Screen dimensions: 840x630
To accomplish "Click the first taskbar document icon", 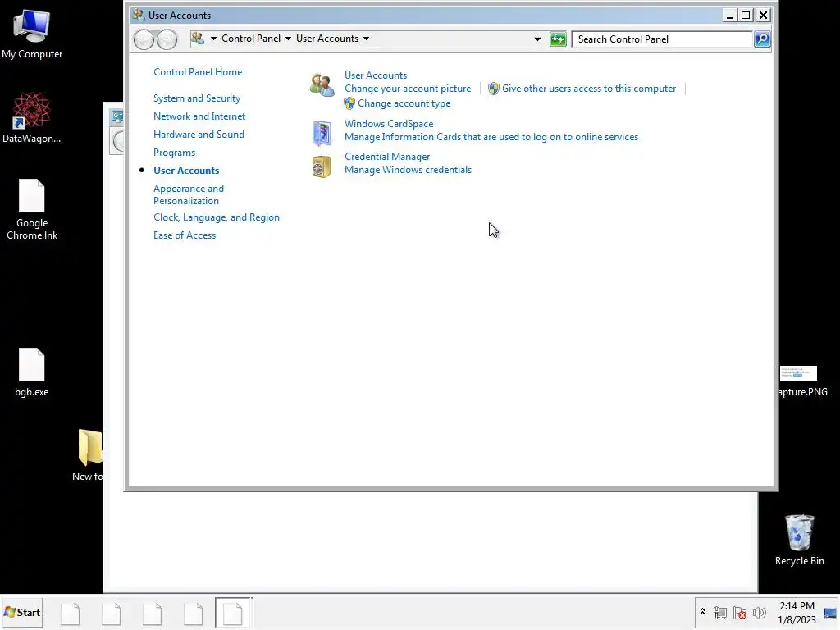I will [71, 613].
